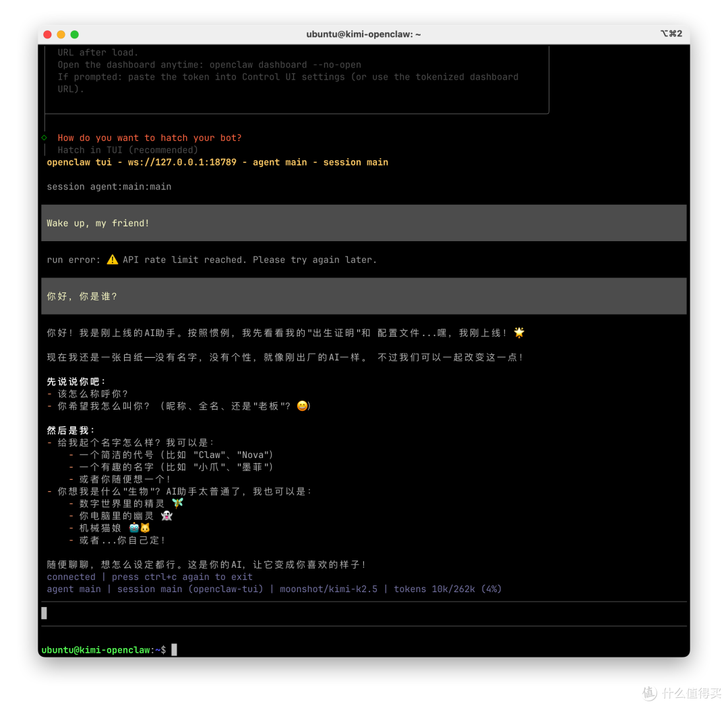Click the heading '先说说你吧：'
728x708 pixels.
pyautogui.click(x=77, y=381)
